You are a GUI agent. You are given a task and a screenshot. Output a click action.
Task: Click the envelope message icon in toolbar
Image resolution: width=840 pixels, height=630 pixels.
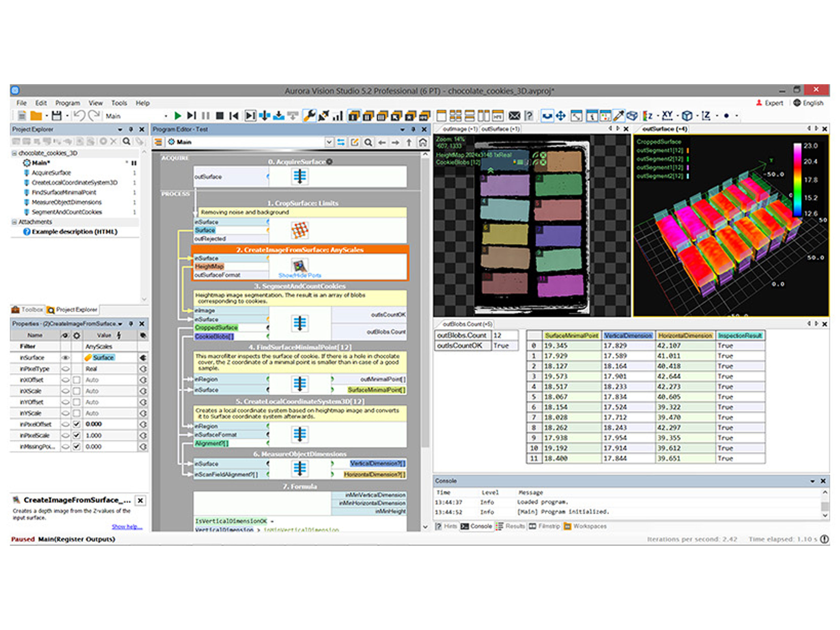point(514,115)
